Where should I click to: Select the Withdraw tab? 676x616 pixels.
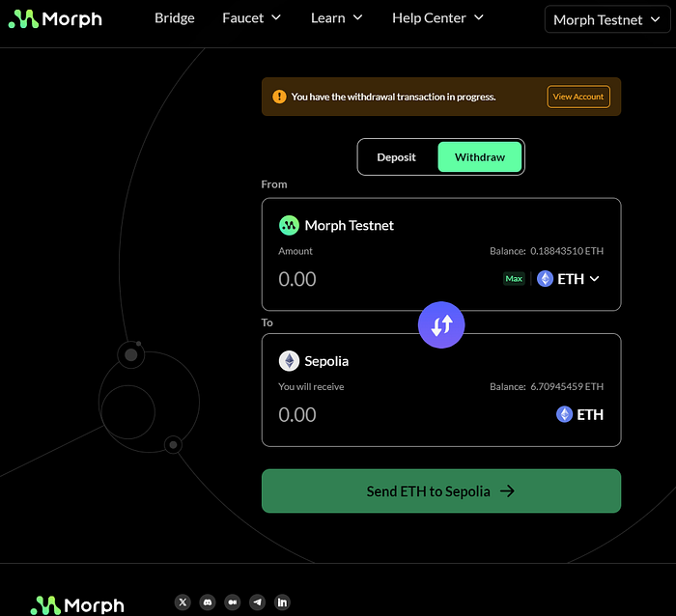[479, 157]
